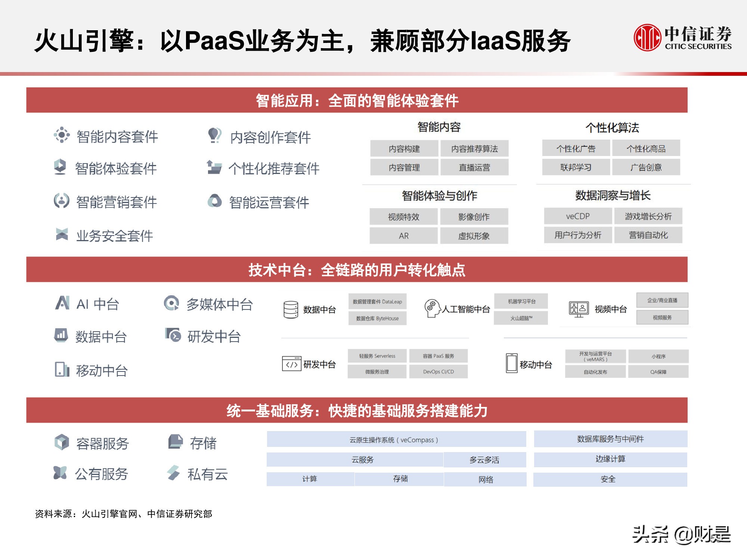The height and width of the screenshot is (560, 747).
Task: Expand the 智能内容 section
Action: 440,127
